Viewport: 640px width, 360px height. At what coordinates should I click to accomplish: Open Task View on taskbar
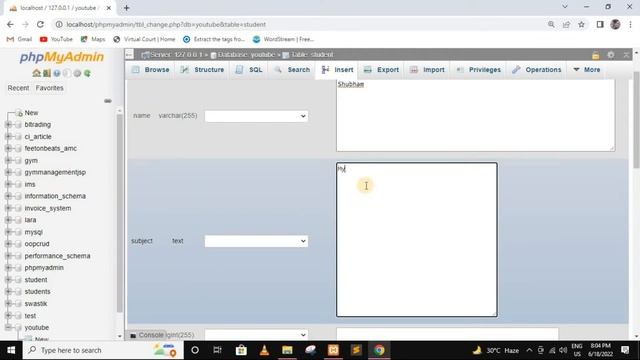click(x=217, y=350)
